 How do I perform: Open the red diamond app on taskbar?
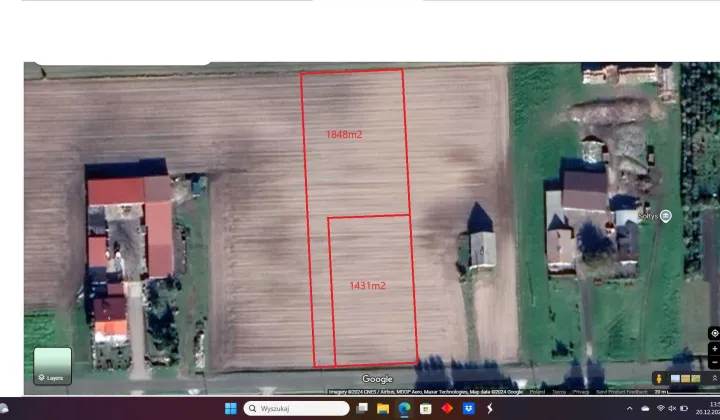pyautogui.click(x=447, y=408)
